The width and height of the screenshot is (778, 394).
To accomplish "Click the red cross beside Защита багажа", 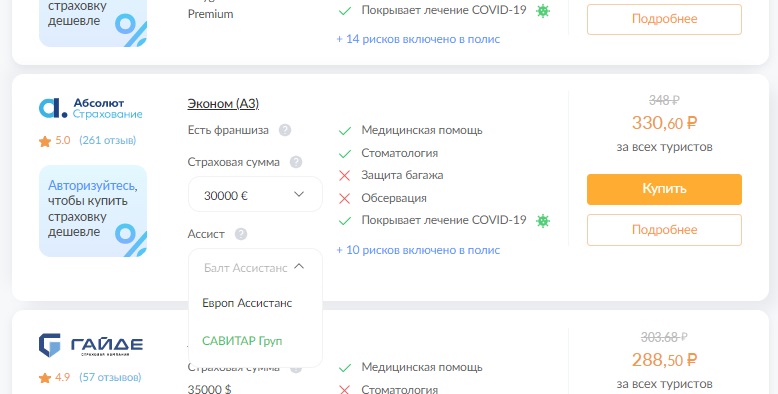I will [344, 176].
